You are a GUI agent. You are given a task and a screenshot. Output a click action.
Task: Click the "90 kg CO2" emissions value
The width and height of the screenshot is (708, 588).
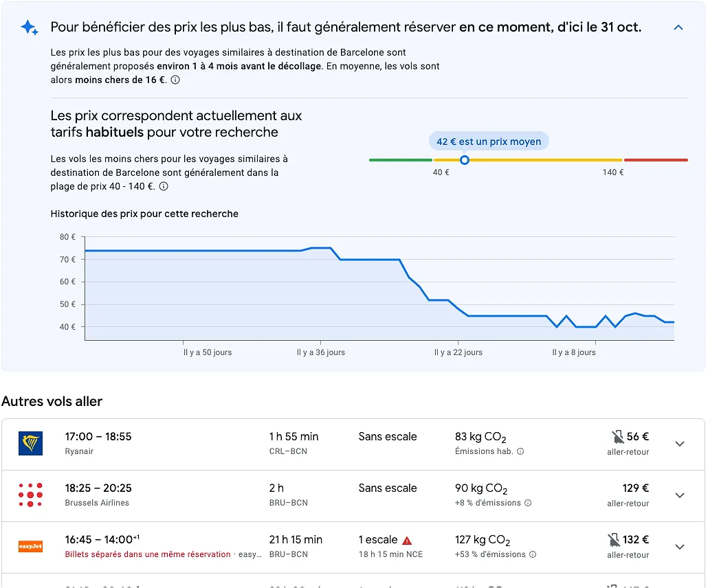481,488
